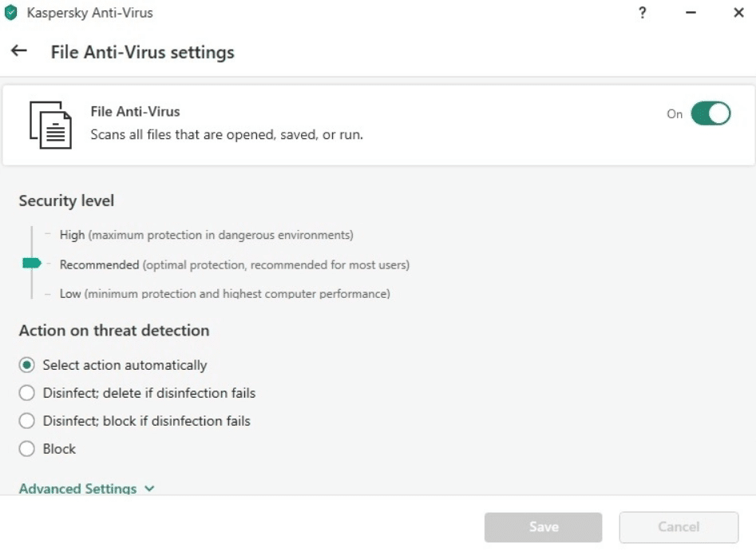Click the green security level slider handle
756x552 pixels.
tap(32, 264)
